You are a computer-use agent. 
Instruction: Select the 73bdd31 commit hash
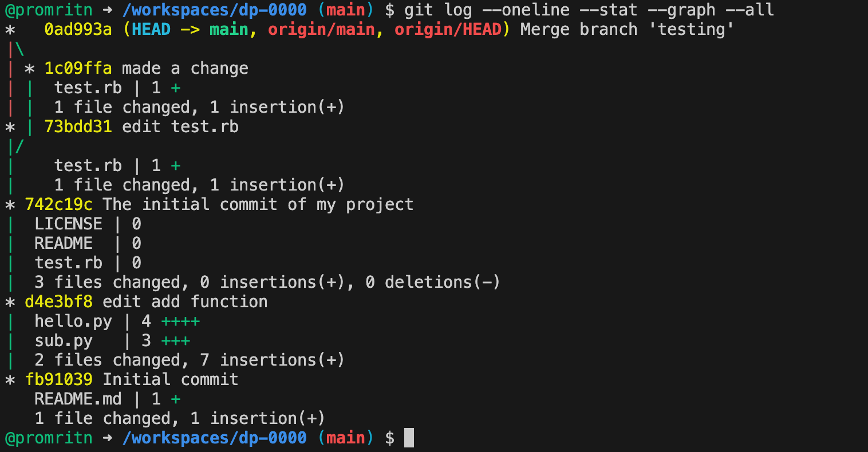pos(78,126)
